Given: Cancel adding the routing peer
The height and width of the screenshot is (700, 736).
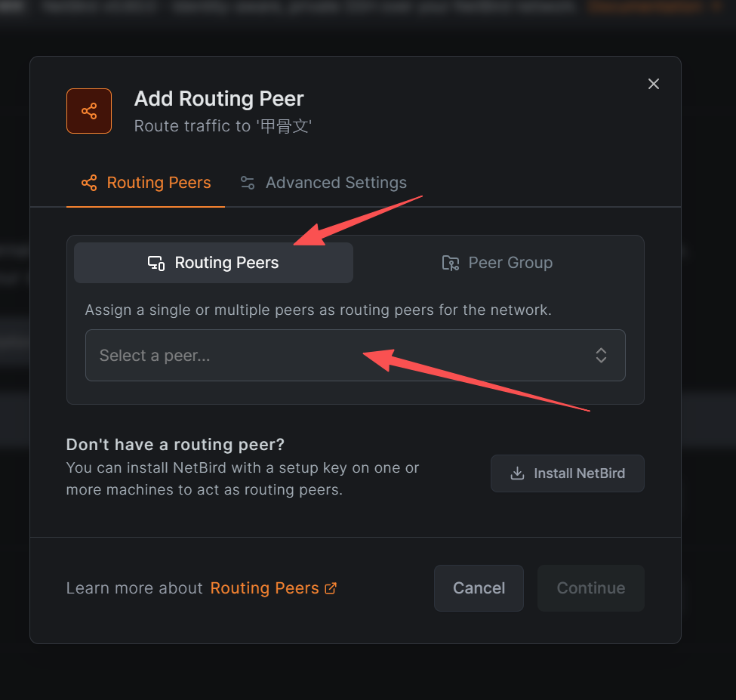Looking at the screenshot, I should [x=479, y=588].
